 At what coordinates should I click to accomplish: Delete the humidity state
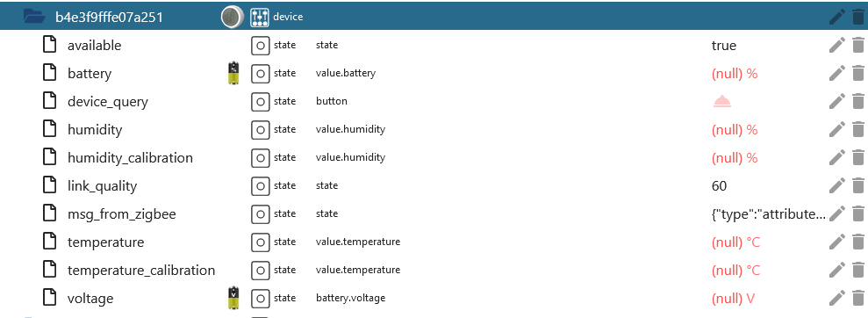[857, 130]
